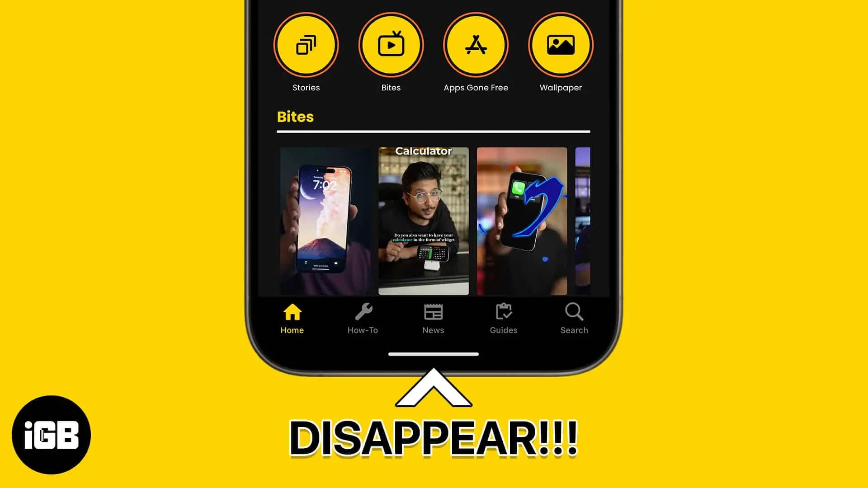The image size is (868, 488).
Task: Open the How-To section
Action: click(363, 317)
